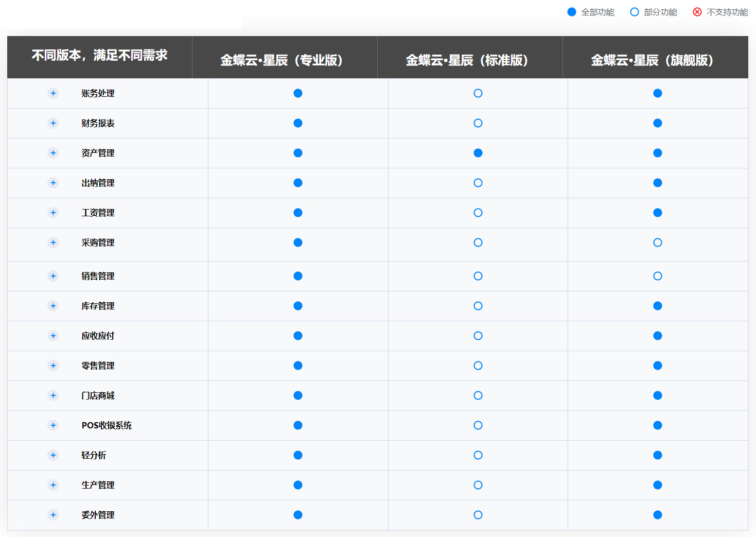This screenshot has width=756, height=537.
Task: Click the 委外管理 label
Action: [98, 515]
